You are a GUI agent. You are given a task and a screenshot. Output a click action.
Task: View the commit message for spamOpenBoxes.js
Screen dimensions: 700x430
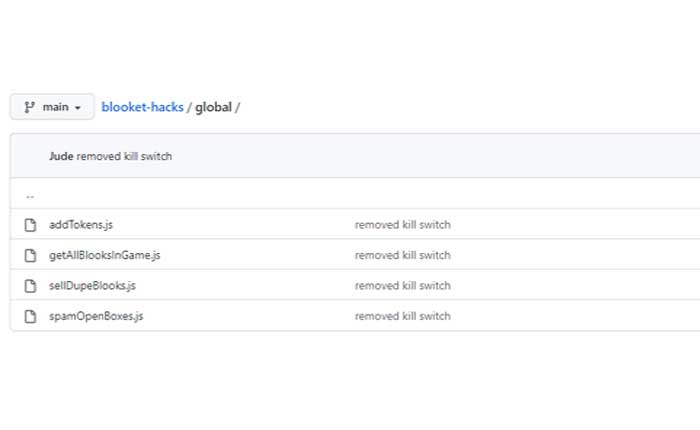[402, 316]
